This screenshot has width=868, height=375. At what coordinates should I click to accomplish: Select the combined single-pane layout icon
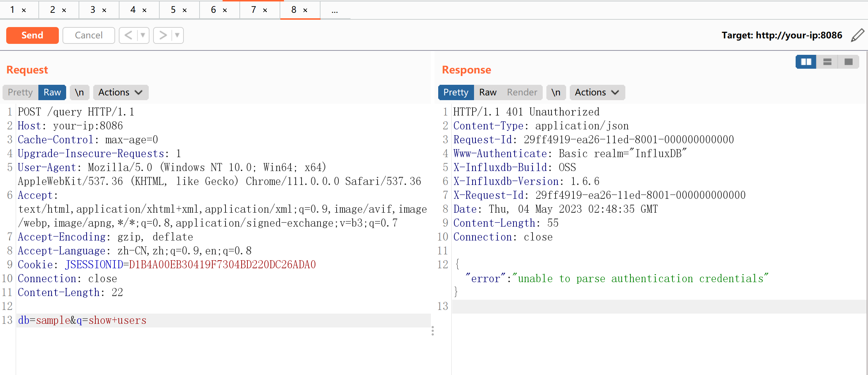(849, 62)
